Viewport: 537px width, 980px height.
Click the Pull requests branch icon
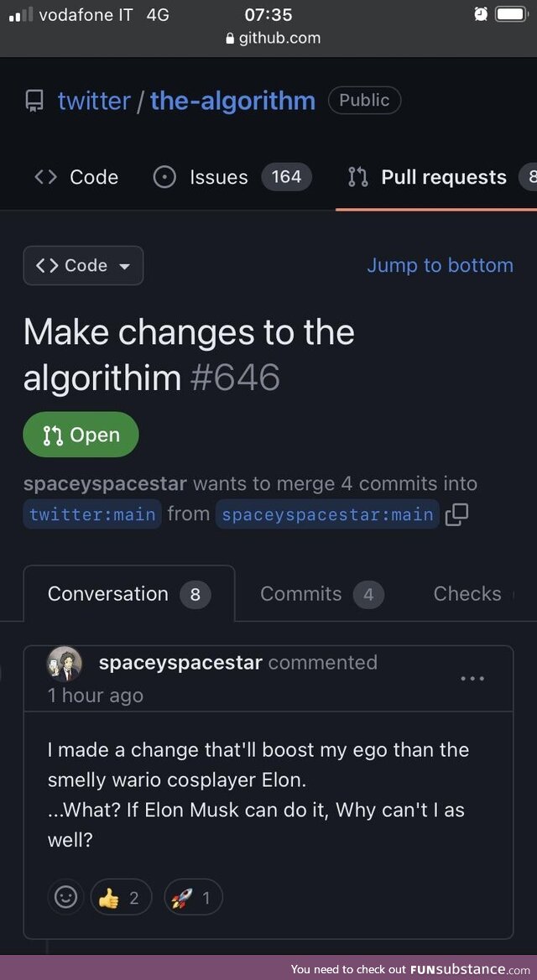tap(357, 177)
